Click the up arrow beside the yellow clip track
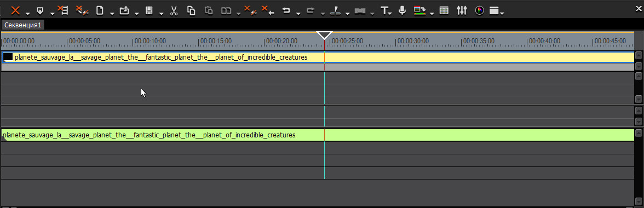This screenshot has width=644, height=208. pyautogui.click(x=639, y=55)
